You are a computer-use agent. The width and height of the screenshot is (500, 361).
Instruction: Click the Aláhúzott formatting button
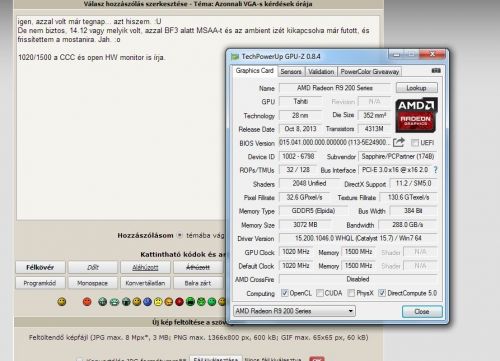coord(145,267)
